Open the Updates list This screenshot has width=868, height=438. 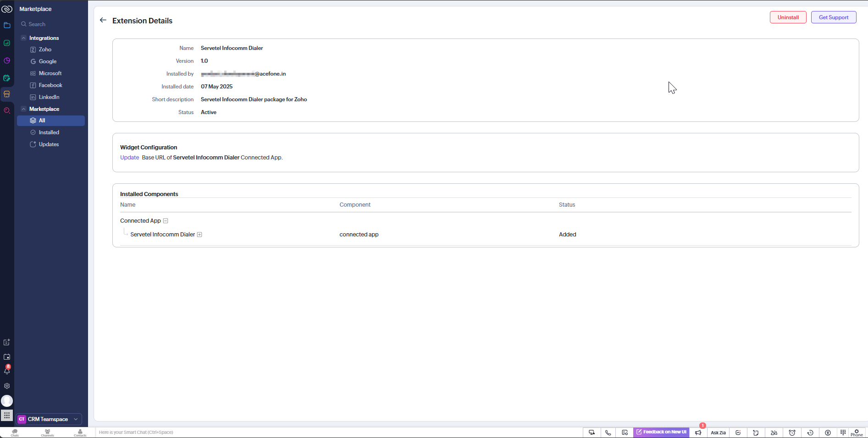click(x=49, y=144)
